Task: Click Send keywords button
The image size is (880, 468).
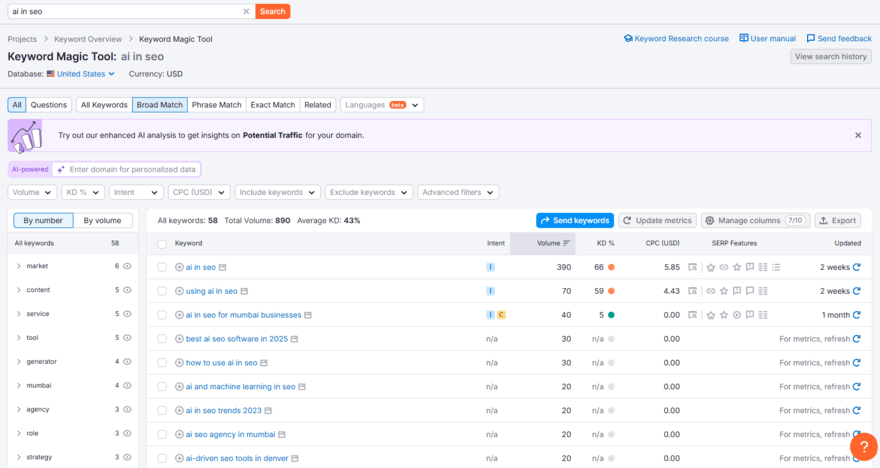Action: pyautogui.click(x=575, y=221)
